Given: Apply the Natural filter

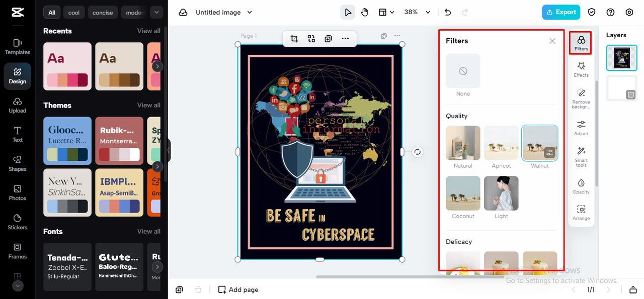Looking at the screenshot, I should point(463,143).
